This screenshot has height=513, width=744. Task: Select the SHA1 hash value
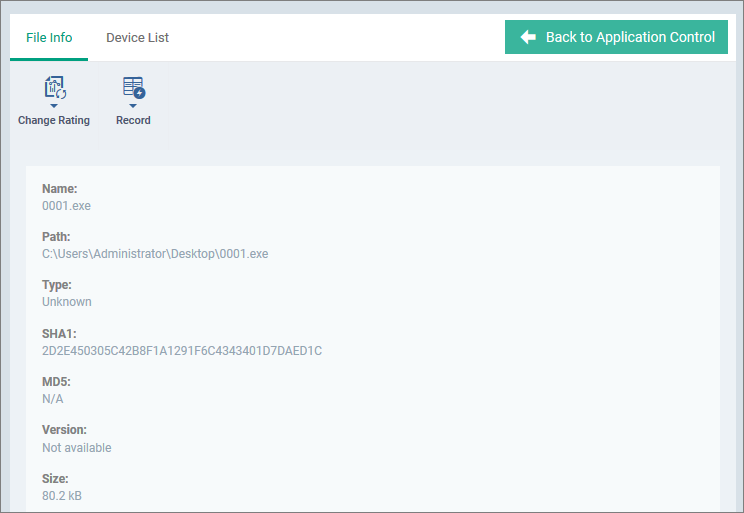(x=182, y=351)
